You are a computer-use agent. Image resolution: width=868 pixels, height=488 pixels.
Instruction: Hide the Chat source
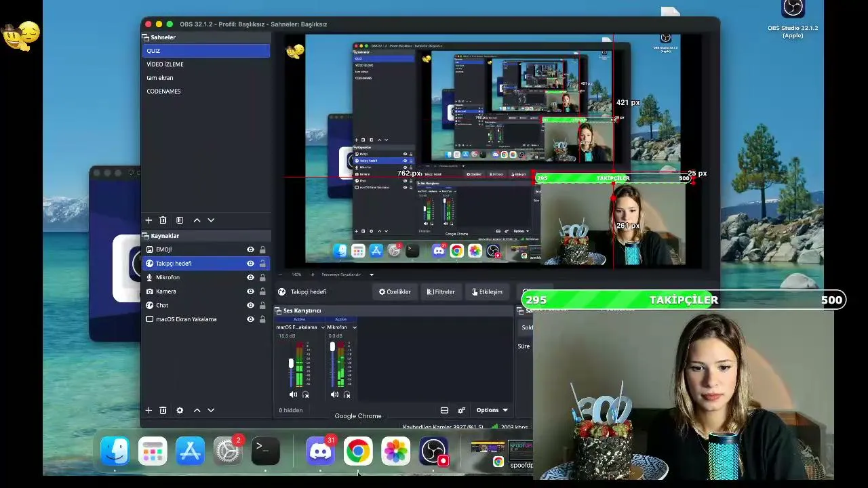click(x=250, y=305)
